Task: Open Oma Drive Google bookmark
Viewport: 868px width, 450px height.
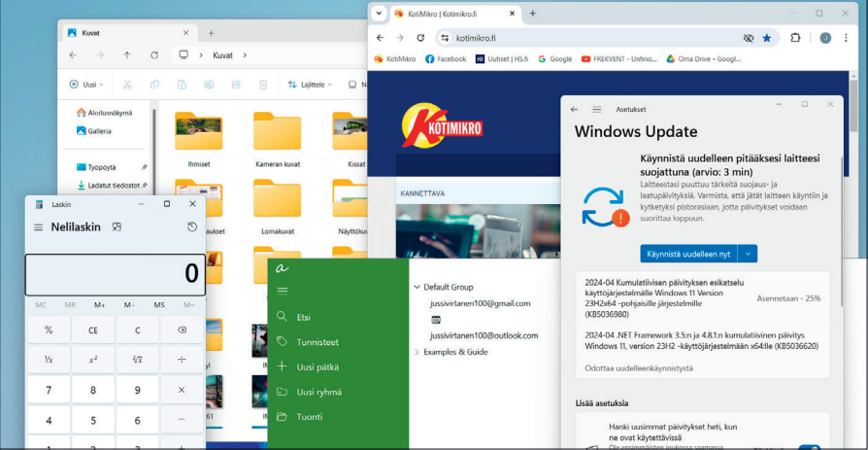Action: point(703,58)
